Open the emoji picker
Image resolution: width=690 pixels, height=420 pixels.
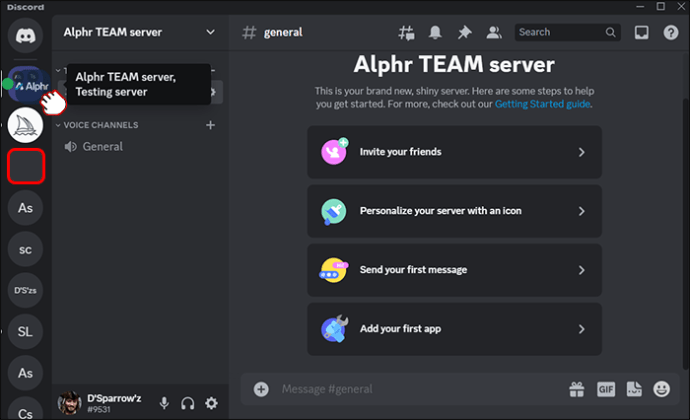pos(661,389)
